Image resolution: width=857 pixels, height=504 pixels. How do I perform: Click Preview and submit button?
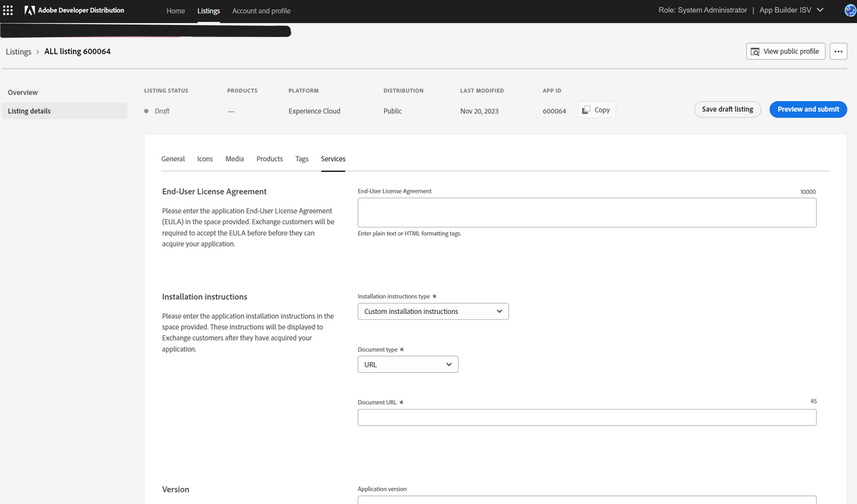808,109
